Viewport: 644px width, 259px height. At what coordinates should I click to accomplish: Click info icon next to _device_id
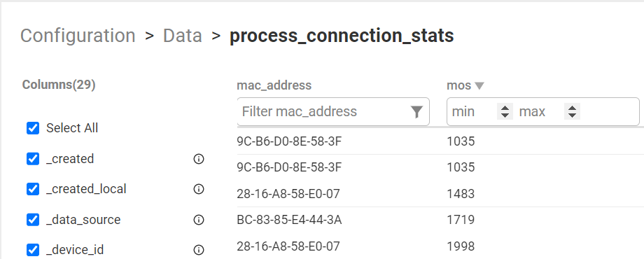click(x=199, y=250)
